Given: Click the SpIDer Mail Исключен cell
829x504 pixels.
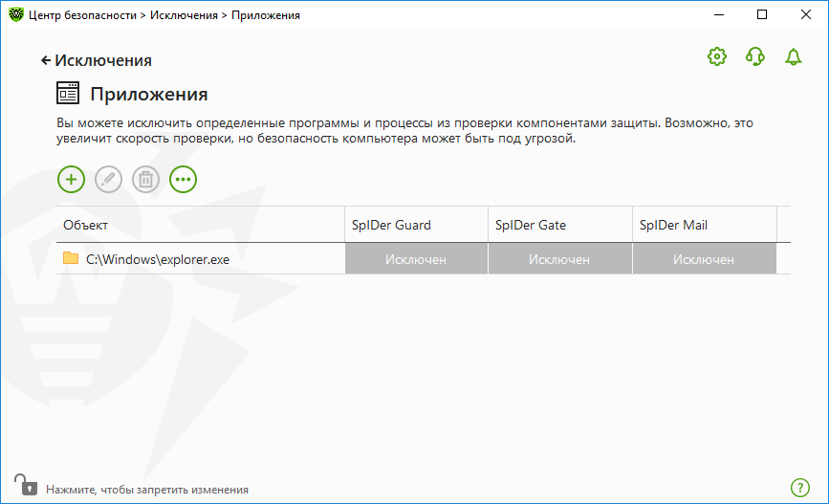Looking at the screenshot, I should point(704,259).
